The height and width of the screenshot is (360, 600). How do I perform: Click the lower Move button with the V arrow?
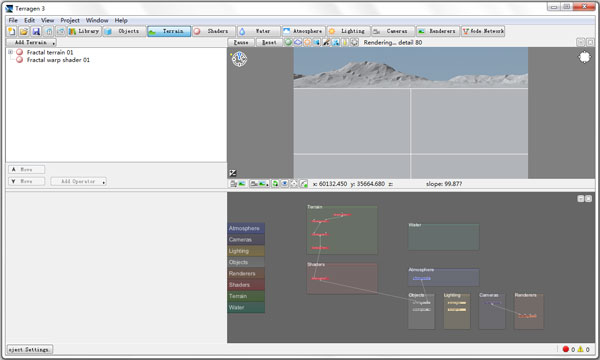click(26, 181)
